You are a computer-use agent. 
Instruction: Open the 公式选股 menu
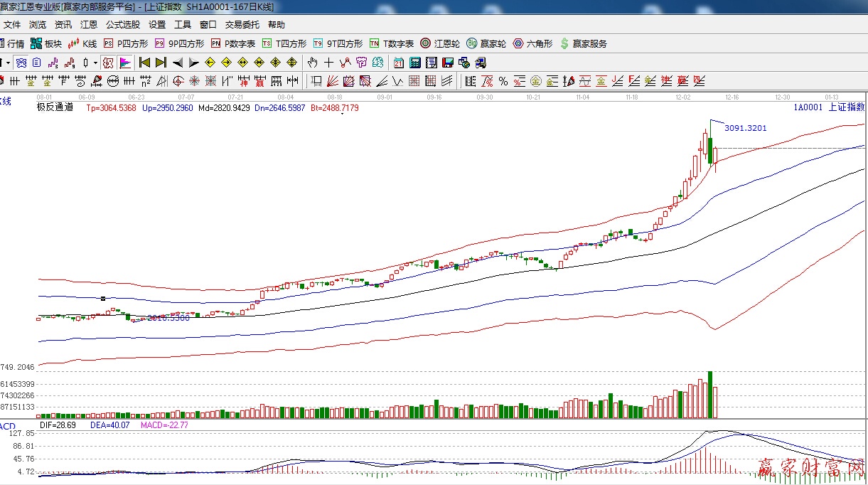click(123, 24)
